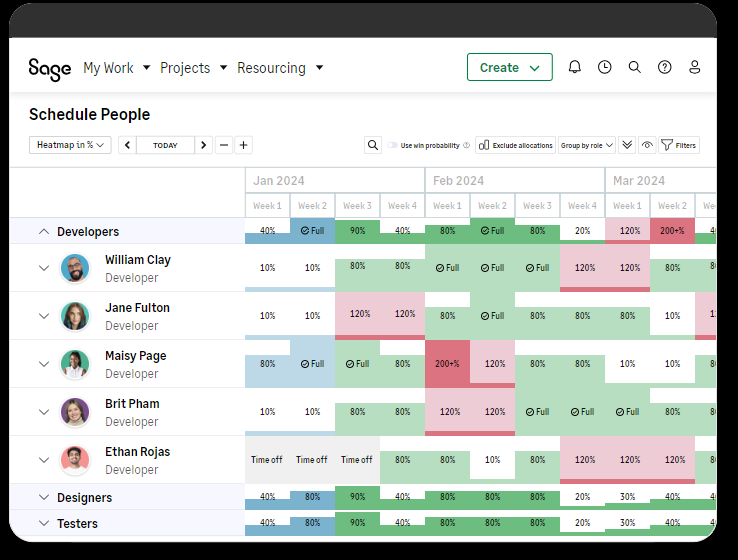Click the expand all double-chevron icon
Image resolution: width=738 pixels, height=560 pixels.
(627, 145)
